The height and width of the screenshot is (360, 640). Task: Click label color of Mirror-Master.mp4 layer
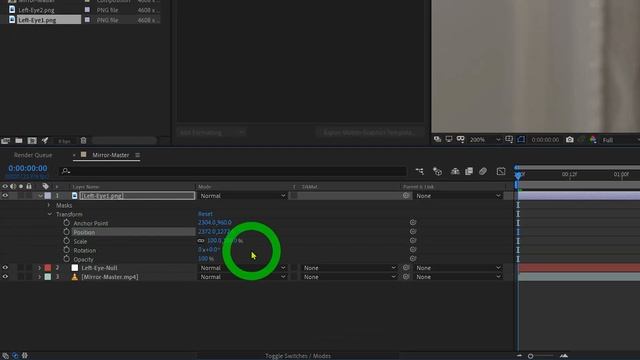[x=48, y=277]
